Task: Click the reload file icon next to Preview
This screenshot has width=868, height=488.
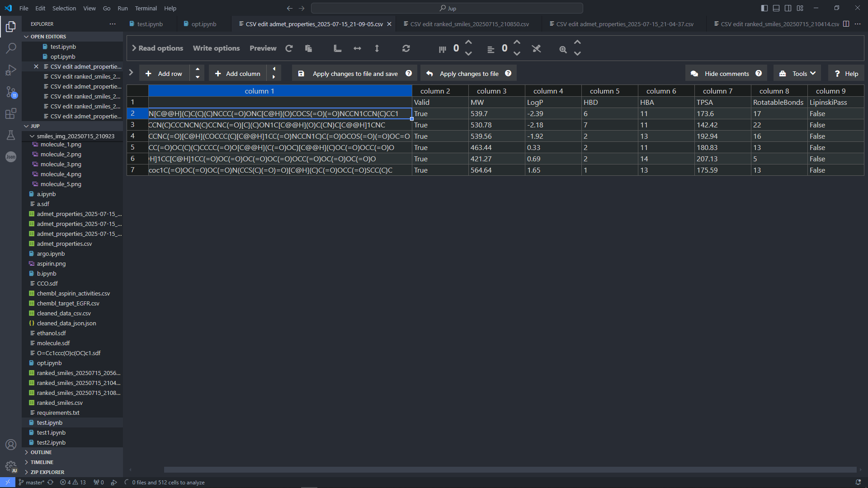Action: tap(289, 48)
